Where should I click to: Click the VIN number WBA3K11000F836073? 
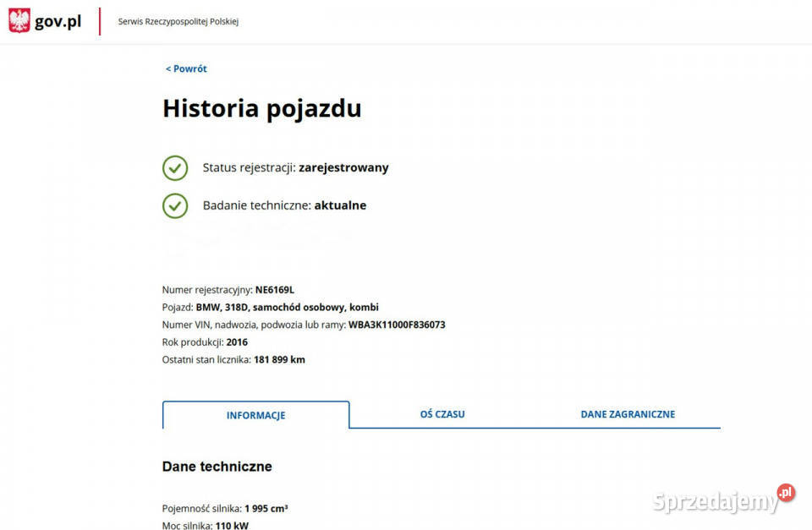pyautogui.click(x=396, y=325)
